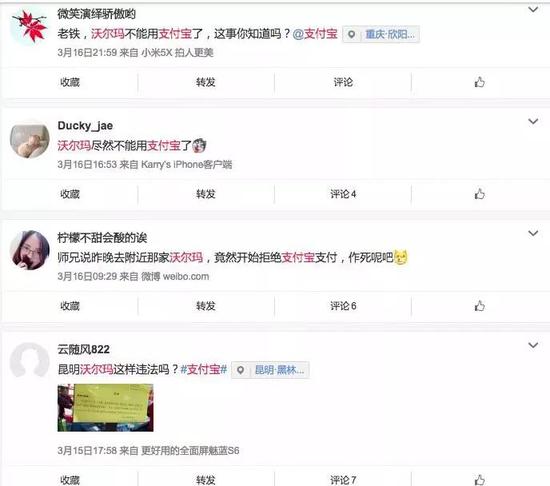Expand options chevron on 柠檬不甜会酸的诶's post
Image resolution: width=550 pixels, height=486 pixels.
point(533,233)
